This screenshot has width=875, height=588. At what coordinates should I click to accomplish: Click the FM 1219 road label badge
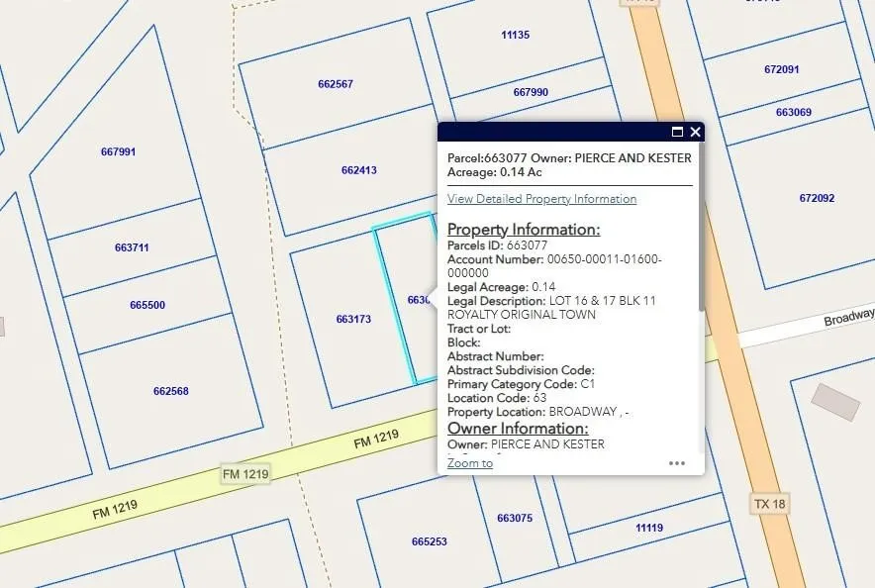click(245, 476)
